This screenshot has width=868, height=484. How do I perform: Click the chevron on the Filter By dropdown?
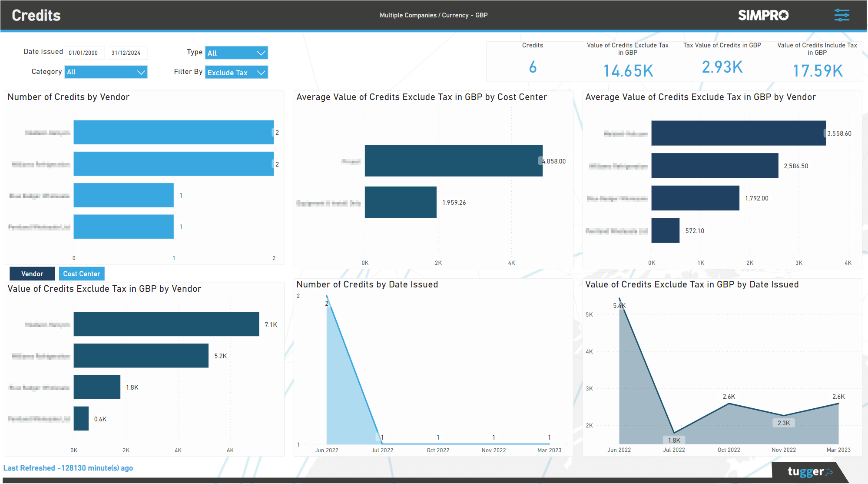coord(261,72)
